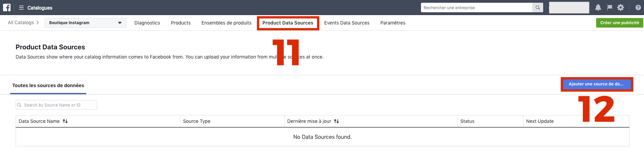Image resolution: width=644 pixels, height=161 pixels.
Task: Open the notifications bell icon
Action: (x=598, y=7)
